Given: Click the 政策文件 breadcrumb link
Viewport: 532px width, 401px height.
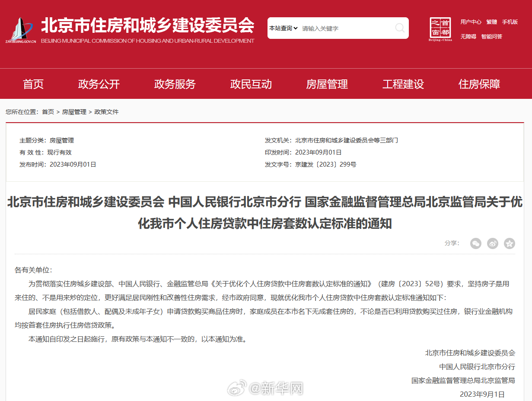Looking at the screenshot, I should [x=106, y=112].
